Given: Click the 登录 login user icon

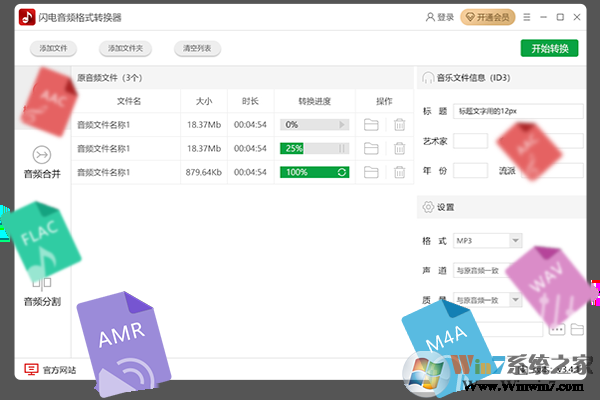Looking at the screenshot, I should click(x=431, y=17).
